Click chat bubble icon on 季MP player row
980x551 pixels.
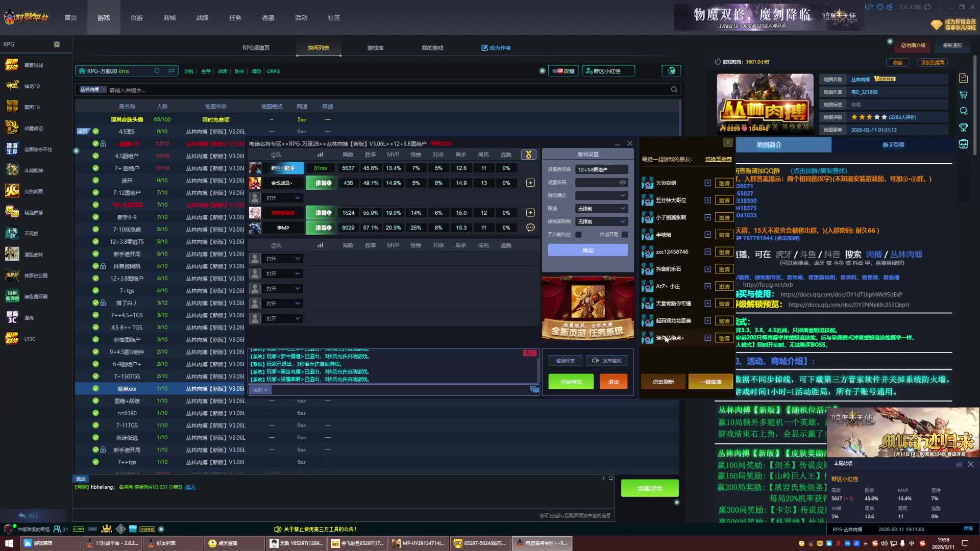530,228
